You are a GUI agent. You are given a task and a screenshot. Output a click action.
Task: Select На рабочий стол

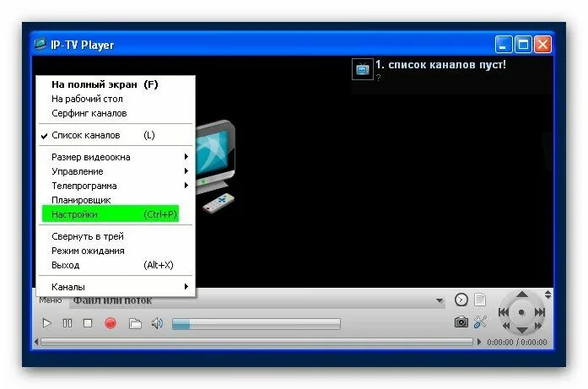(x=116, y=99)
